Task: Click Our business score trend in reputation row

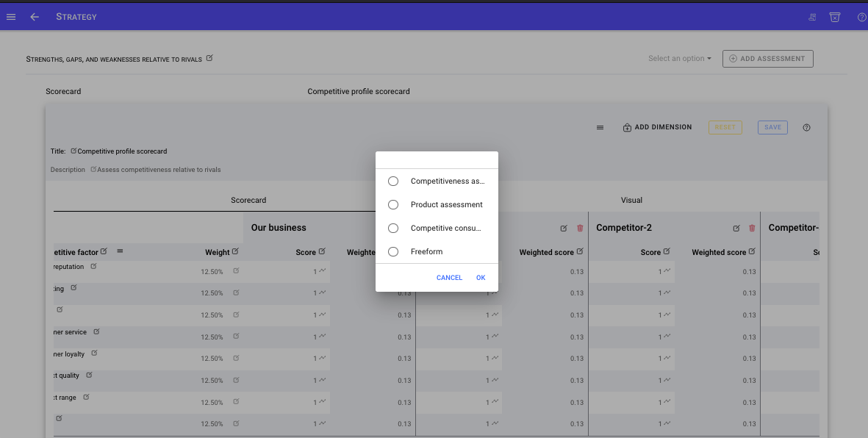Action: [322, 270]
